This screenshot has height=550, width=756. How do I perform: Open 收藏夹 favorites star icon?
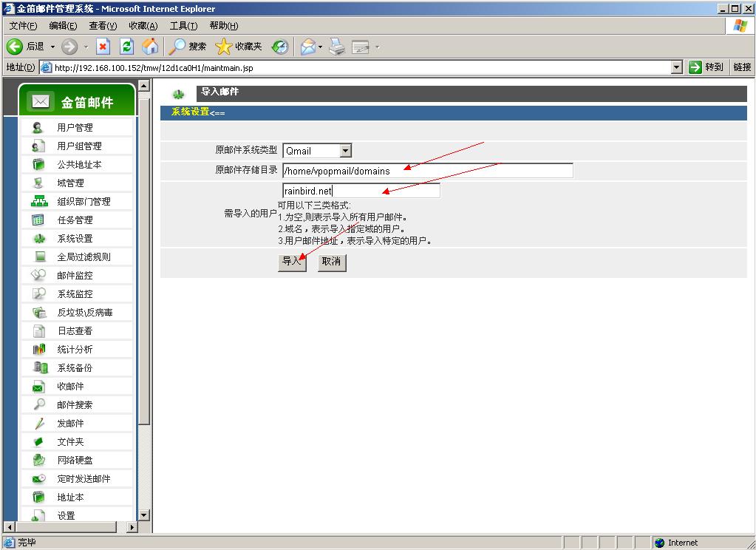pyautogui.click(x=223, y=47)
